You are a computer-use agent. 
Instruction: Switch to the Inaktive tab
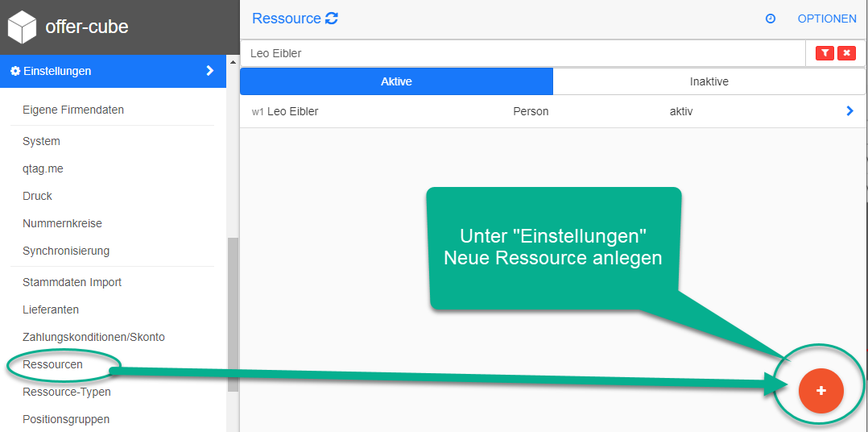pos(709,81)
